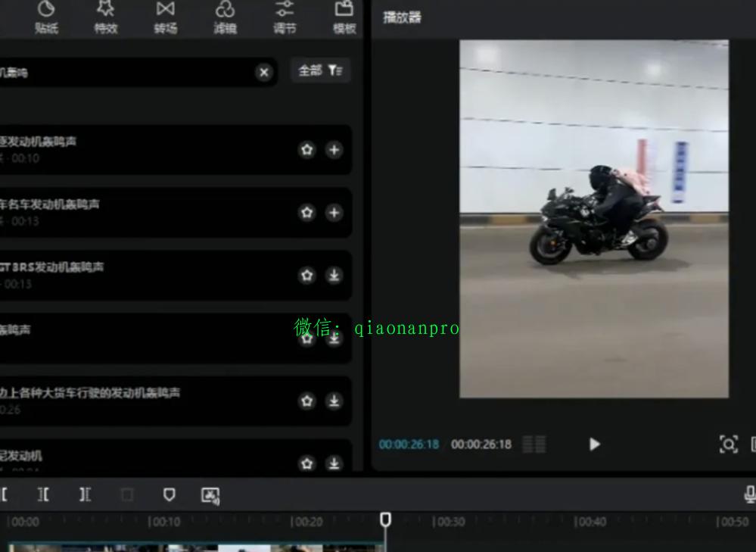
Task: Click the search input field for sounds
Action: tap(129, 73)
